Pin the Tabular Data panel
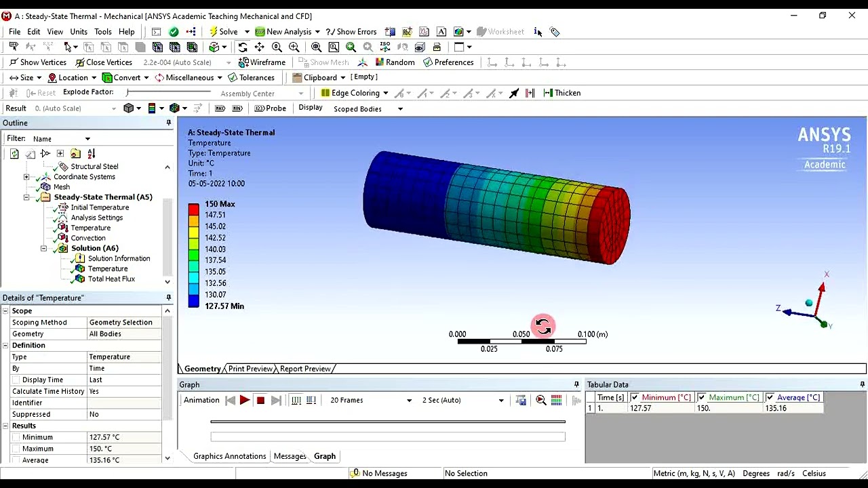The image size is (868, 488). click(862, 384)
